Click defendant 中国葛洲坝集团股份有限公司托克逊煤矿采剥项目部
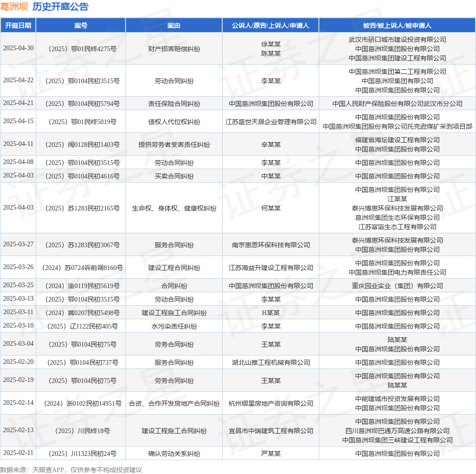The height and width of the screenshot is (474, 476). pyautogui.click(x=397, y=126)
